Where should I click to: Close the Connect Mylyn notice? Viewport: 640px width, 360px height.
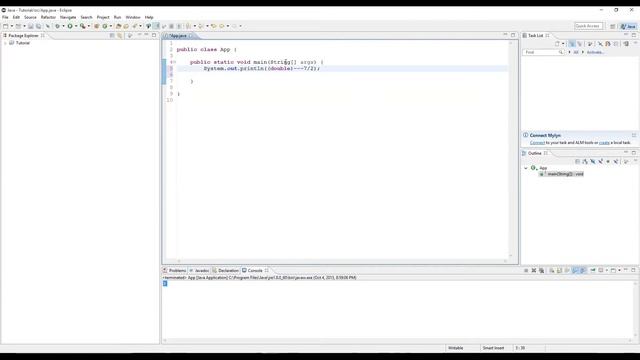[x=634, y=135]
